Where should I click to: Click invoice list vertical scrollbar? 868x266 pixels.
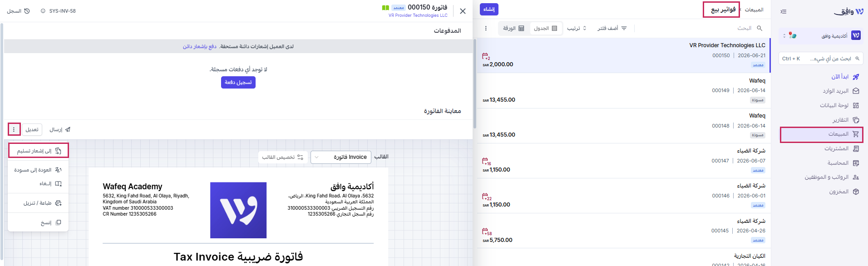click(475, 84)
